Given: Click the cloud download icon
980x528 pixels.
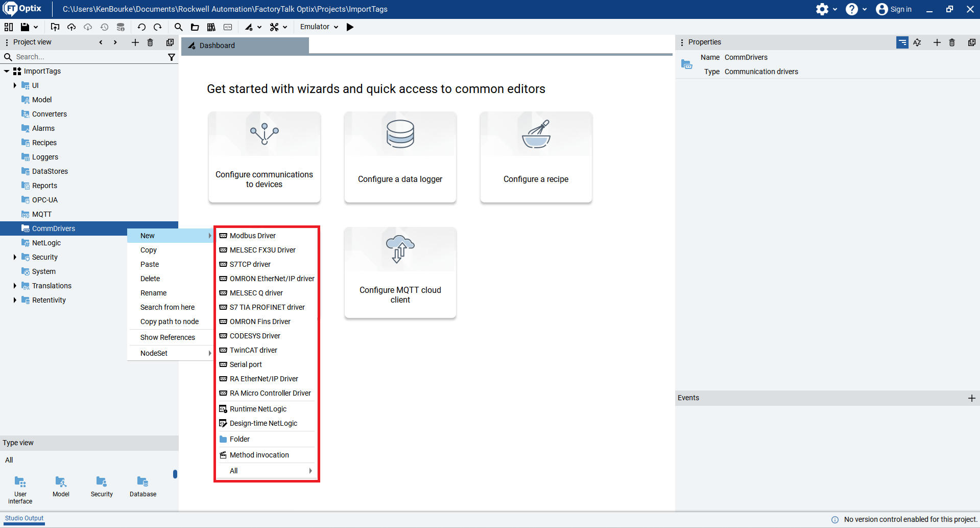Looking at the screenshot, I should pos(88,27).
